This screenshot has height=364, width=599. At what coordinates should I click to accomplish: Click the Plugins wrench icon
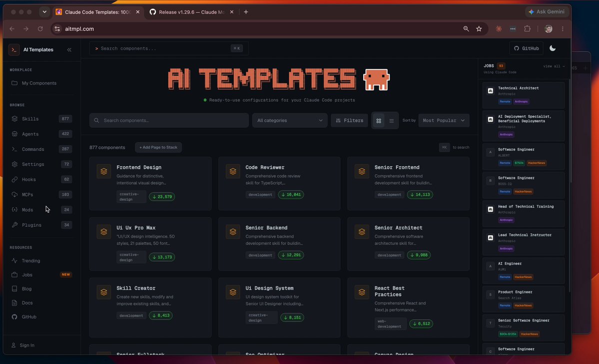[14, 225]
